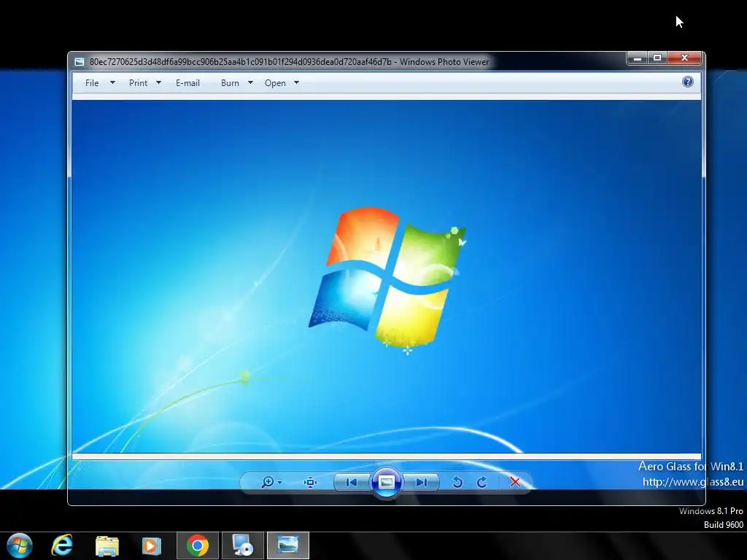The width and height of the screenshot is (747, 560).
Task: Go to the next photo
Action: (421, 483)
